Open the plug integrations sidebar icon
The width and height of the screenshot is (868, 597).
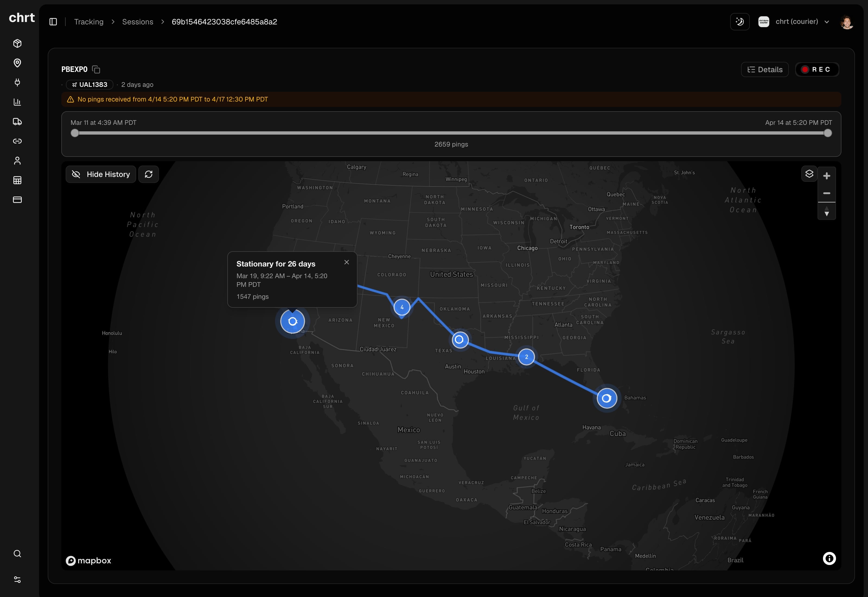[17, 82]
